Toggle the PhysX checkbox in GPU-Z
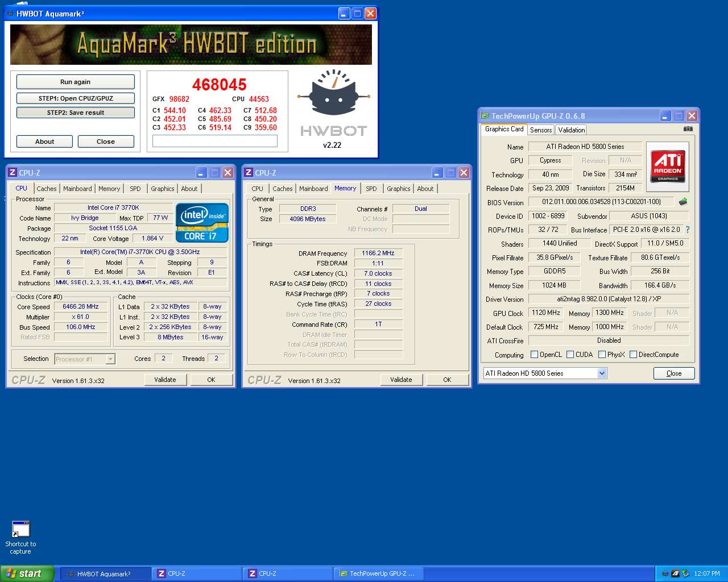This screenshot has height=582, width=728. pos(602,355)
